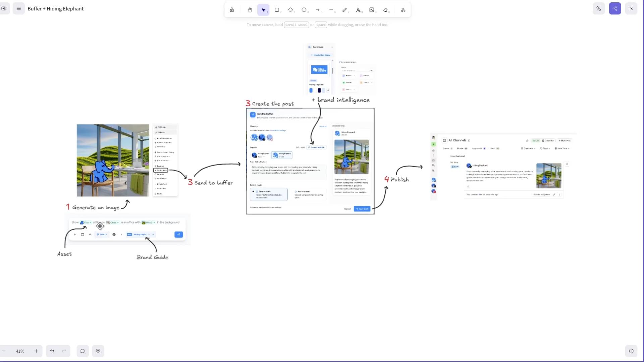Select the prompt bar screenshot image

[x=128, y=229]
